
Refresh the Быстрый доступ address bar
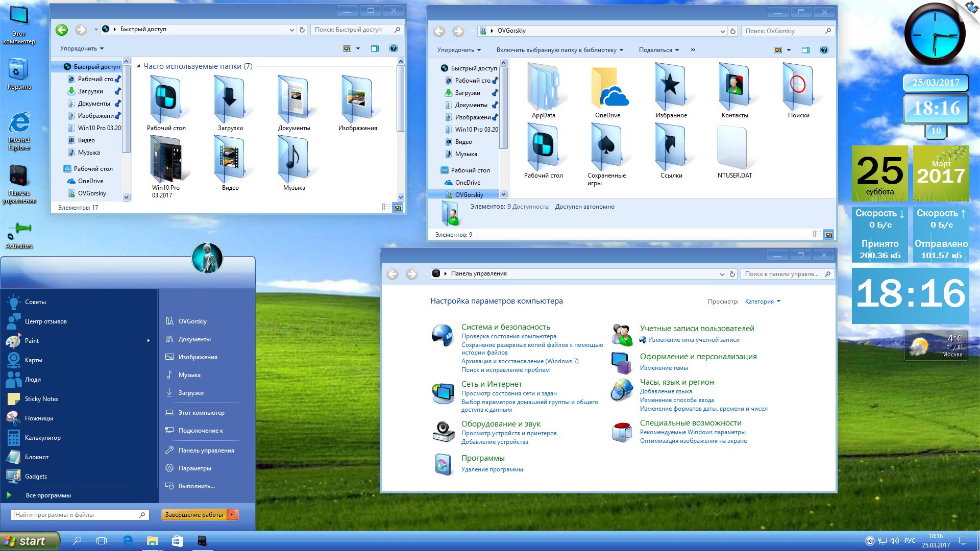302,30
